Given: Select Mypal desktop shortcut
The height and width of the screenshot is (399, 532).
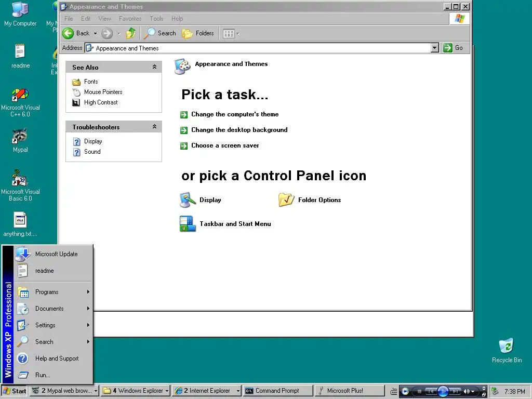Looking at the screenshot, I should click(x=20, y=141).
